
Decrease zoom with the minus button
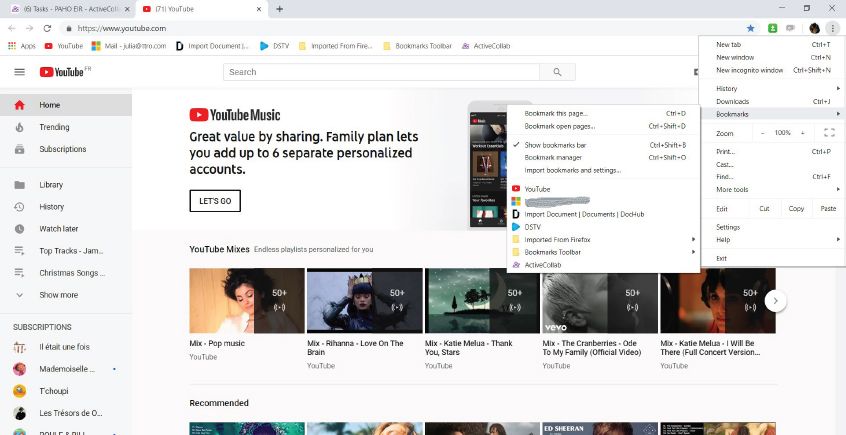coord(762,133)
